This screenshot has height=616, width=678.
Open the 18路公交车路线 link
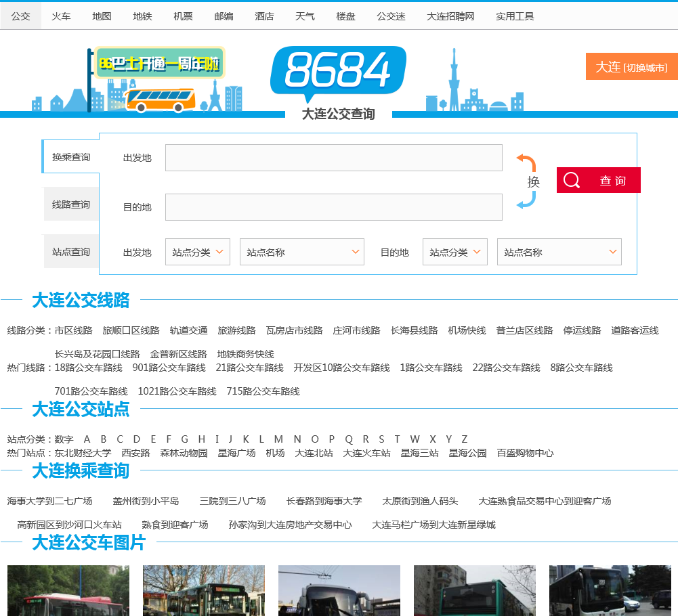click(88, 368)
